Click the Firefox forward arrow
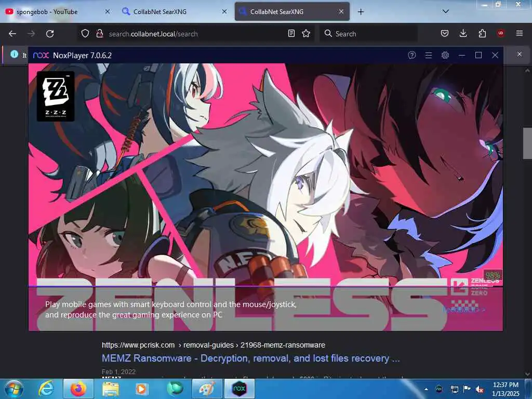 click(31, 34)
